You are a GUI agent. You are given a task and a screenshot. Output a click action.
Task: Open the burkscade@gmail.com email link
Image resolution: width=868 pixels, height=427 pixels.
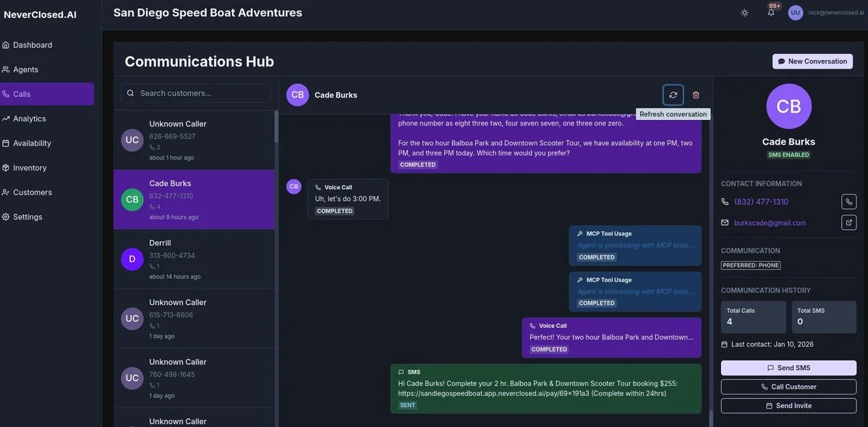770,223
